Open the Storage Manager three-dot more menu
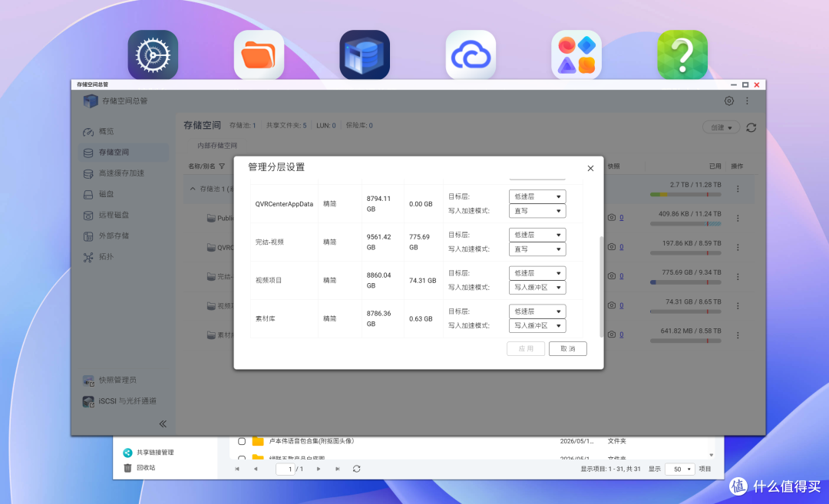 coord(747,101)
